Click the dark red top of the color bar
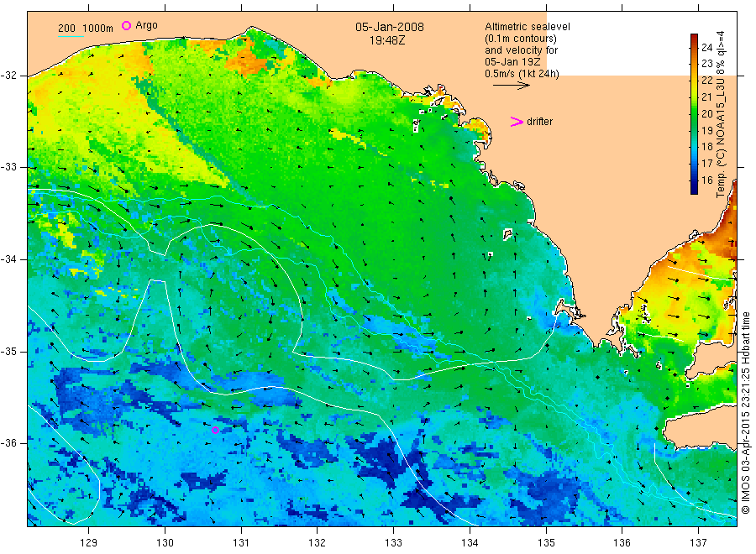 pyautogui.click(x=694, y=39)
